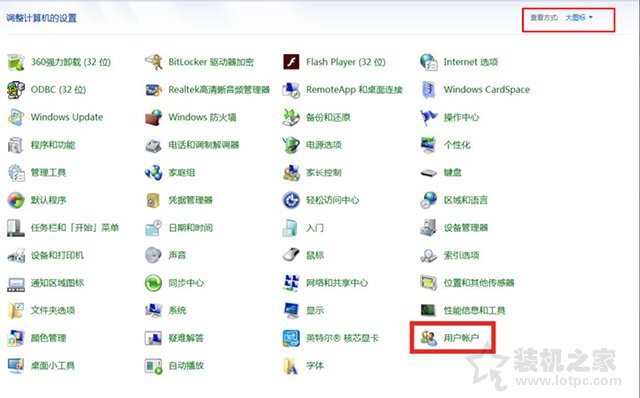Image resolution: width=640 pixels, height=398 pixels.
Task: Open the 入门 link
Action: (315, 228)
